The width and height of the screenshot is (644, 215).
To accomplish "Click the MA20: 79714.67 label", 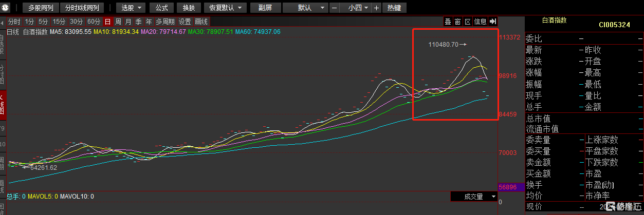I will coord(163,32).
